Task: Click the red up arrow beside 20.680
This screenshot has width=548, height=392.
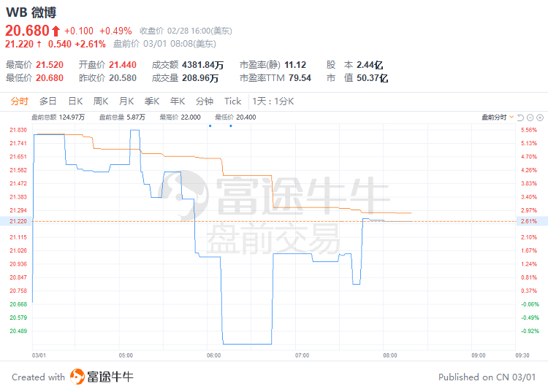Action: (x=56, y=31)
